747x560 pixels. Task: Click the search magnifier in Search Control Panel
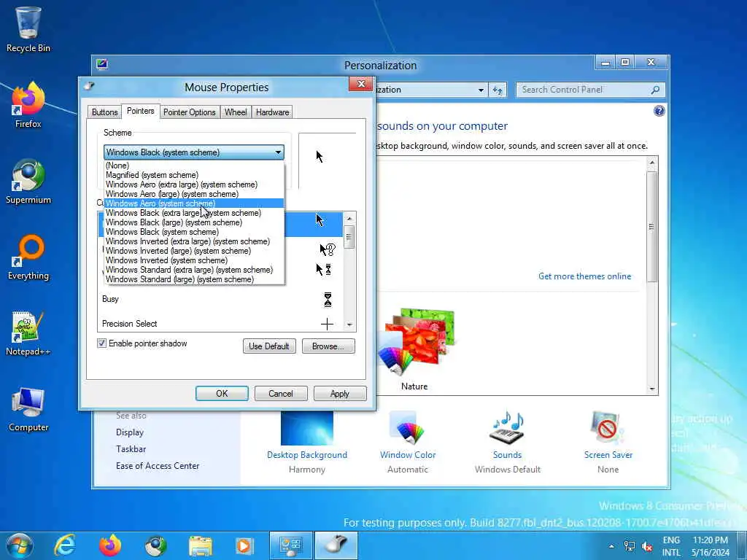(656, 90)
